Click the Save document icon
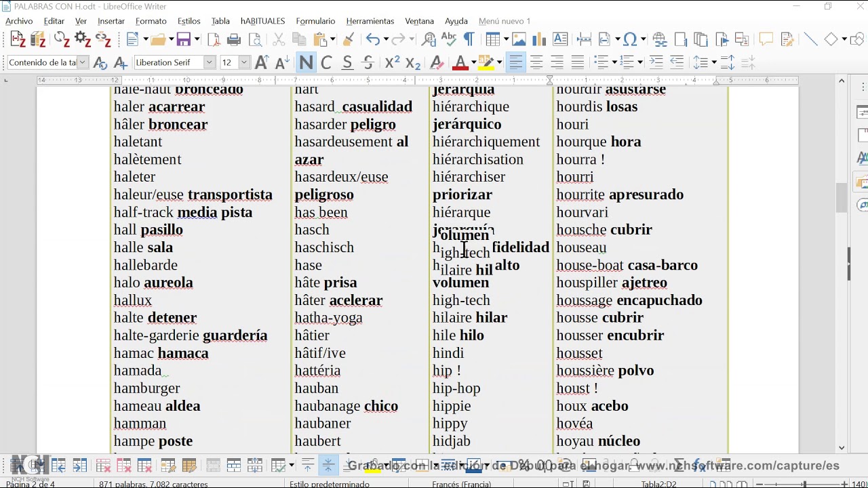 [x=183, y=39]
